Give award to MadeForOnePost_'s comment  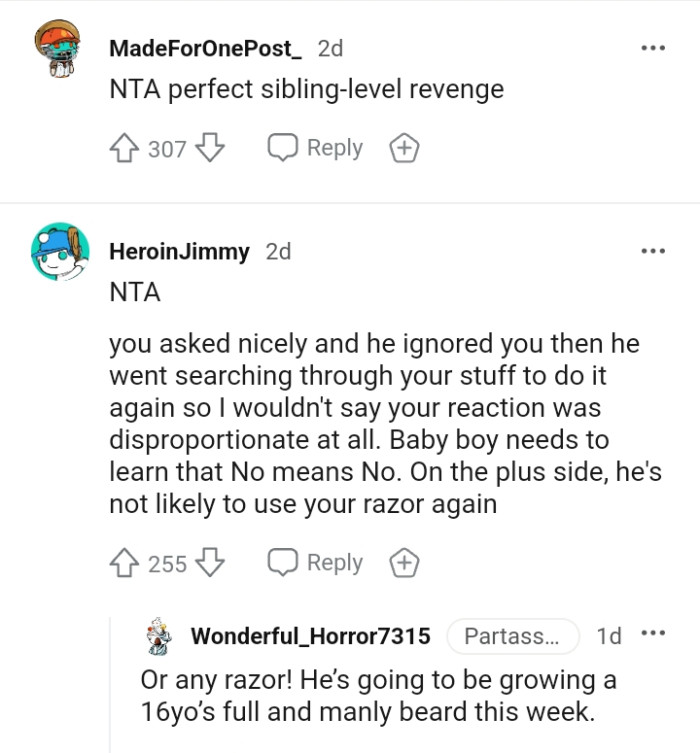(404, 147)
